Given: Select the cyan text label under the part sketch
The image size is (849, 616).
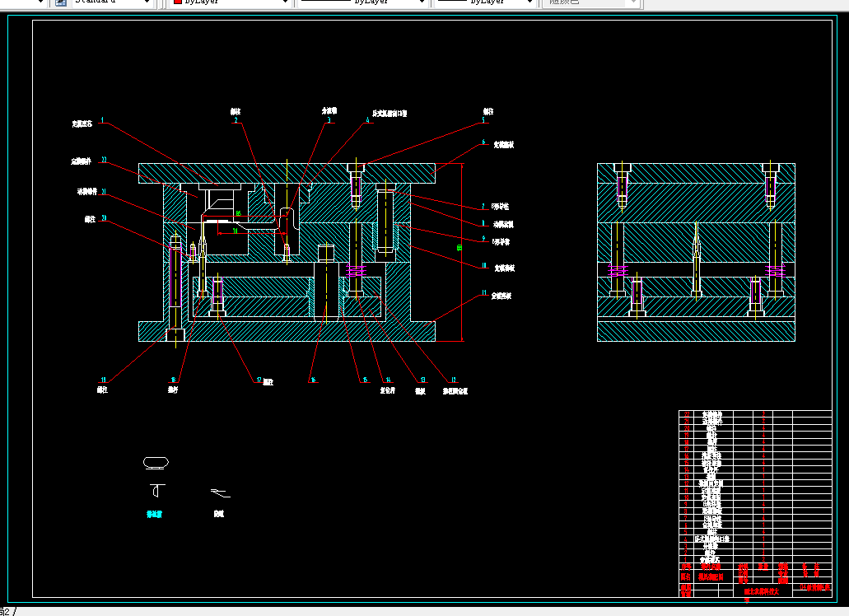Looking at the screenshot, I should [x=154, y=514].
